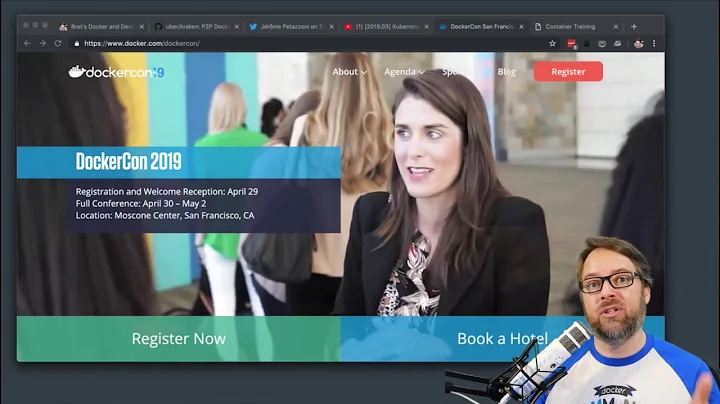Switch to the YouTube Kubernetes tab
Screen dimensions: 720x404
[x=387, y=27]
